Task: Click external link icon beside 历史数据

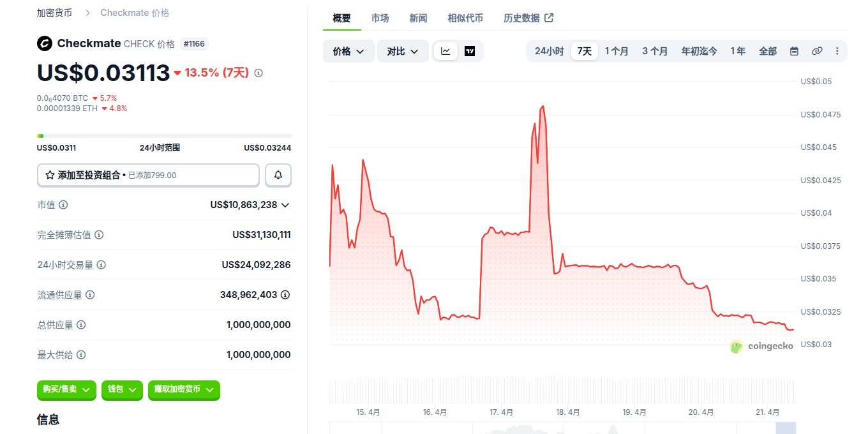Action: pyautogui.click(x=549, y=18)
